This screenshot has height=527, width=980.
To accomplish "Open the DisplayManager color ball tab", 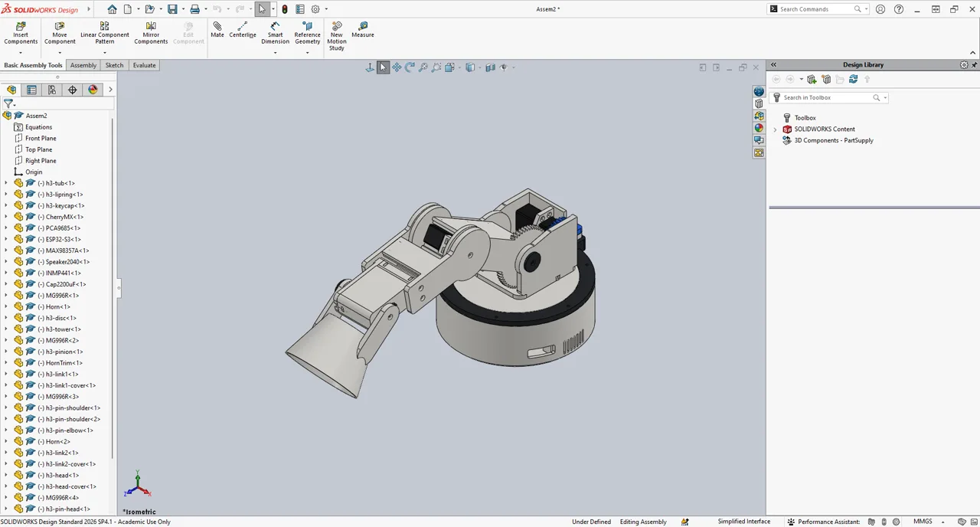I will pyautogui.click(x=93, y=90).
